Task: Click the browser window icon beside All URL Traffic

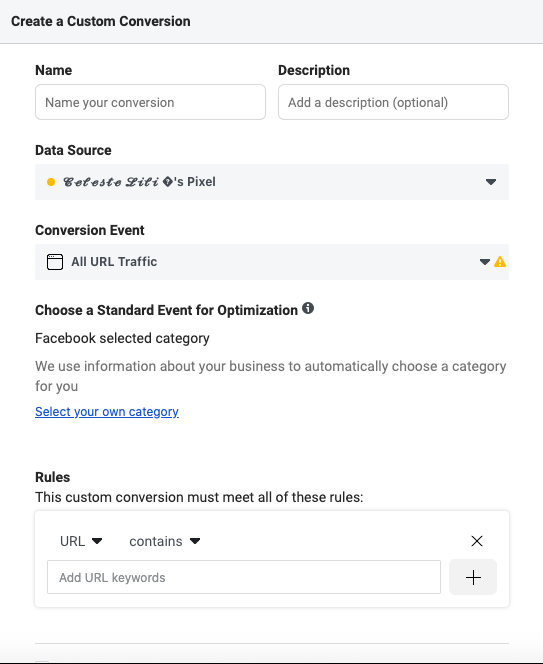Action: [55, 262]
